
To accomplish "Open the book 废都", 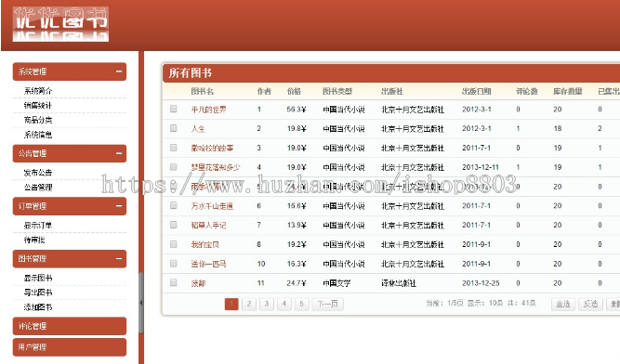I will (x=198, y=283).
